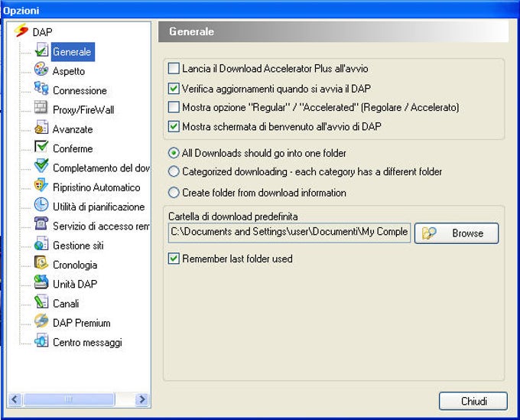Select Create folder from download information
This screenshot has width=520, height=420.
click(174, 193)
